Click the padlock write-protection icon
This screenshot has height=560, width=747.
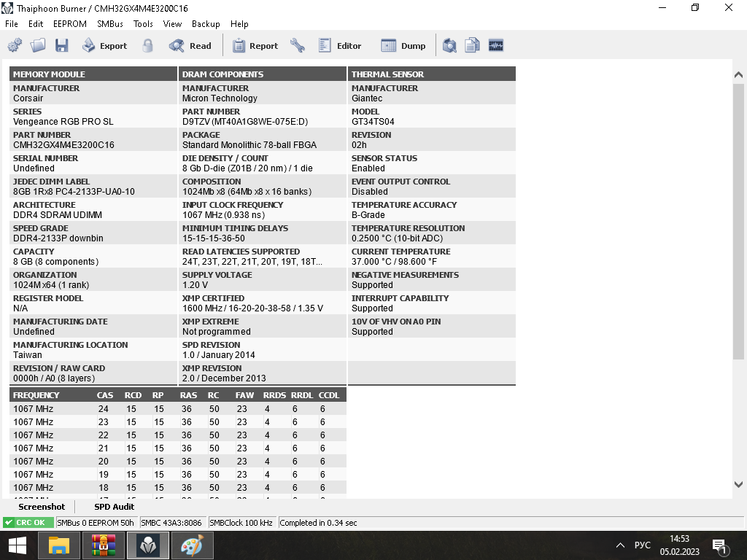[x=147, y=45]
